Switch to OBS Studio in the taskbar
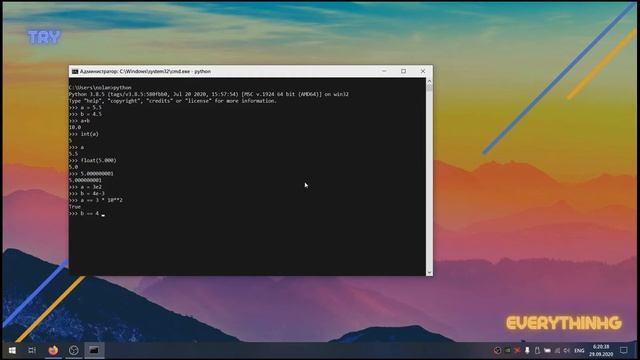Viewport: 640px width, 360px height. point(73,350)
